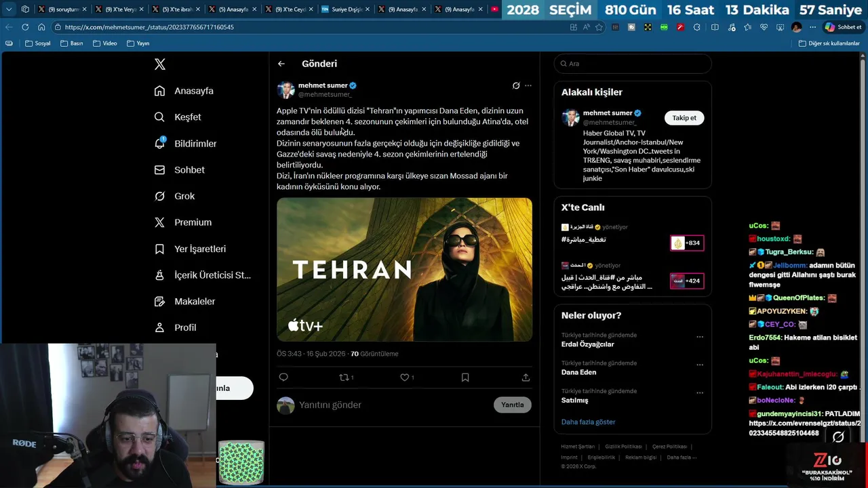Expand Daha fazla footer menu

click(x=682, y=457)
